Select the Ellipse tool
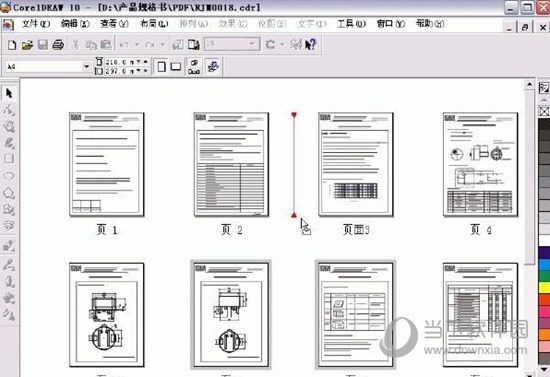This screenshot has width=550, height=377. pos(9,176)
